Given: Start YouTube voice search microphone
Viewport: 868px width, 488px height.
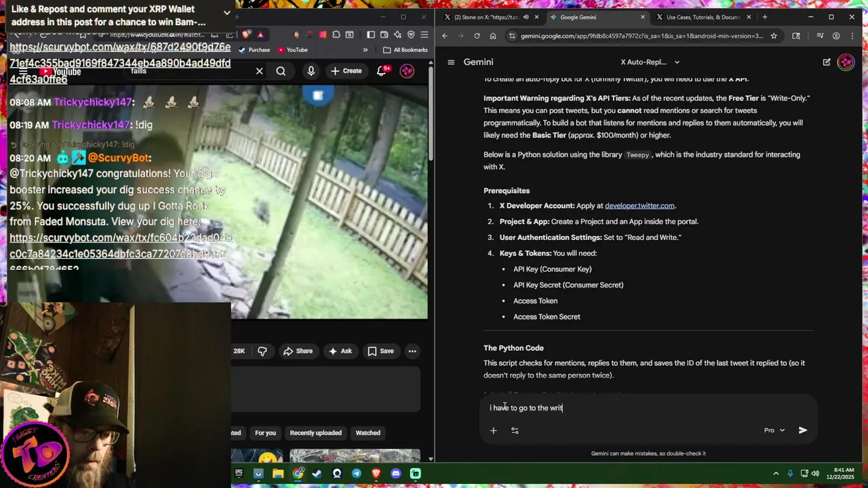Looking at the screenshot, I should tap(311, 70).
